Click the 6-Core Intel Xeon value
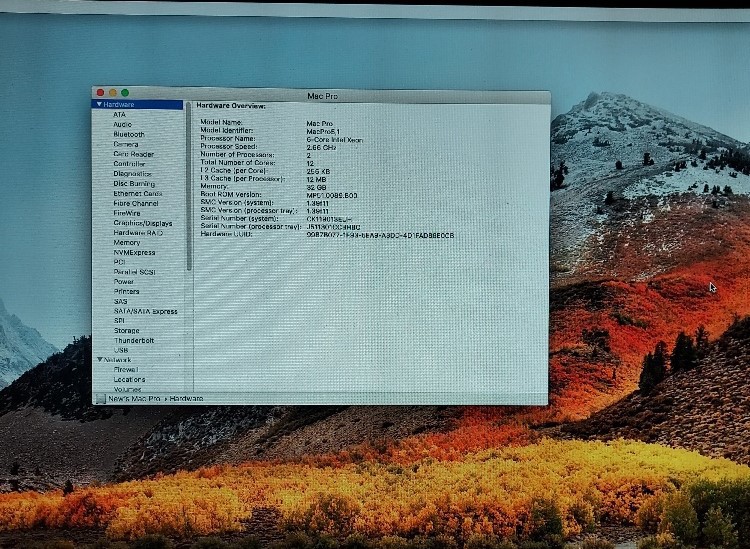 pyautogui.click(x=335, y=140)
